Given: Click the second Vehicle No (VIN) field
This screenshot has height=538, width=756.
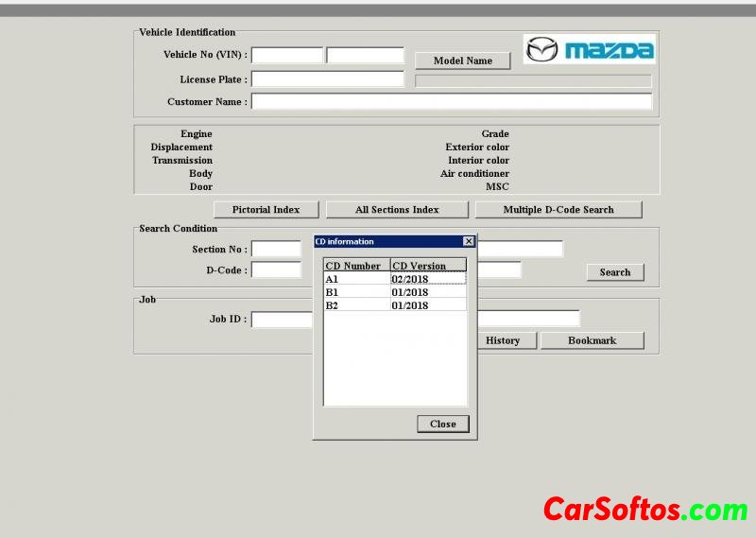Looking at the screenshot, I should (x=365, y=56).
